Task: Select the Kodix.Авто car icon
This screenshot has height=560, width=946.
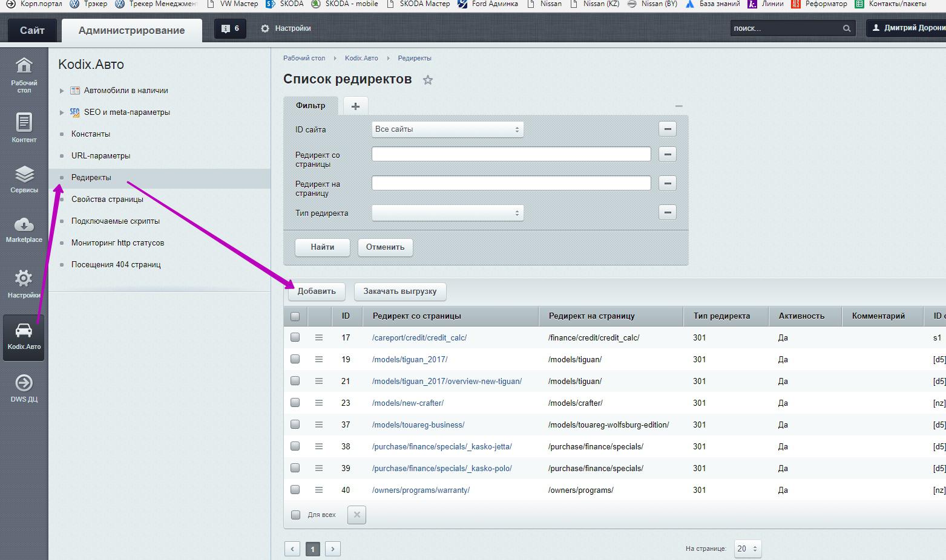Action: coord(24,337)
